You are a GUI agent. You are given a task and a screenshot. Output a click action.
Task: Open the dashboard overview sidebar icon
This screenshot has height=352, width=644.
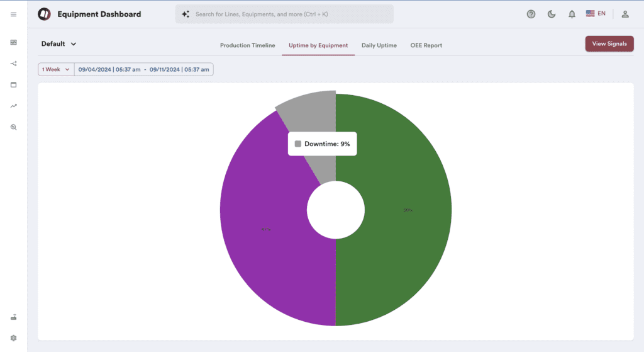[14, 42]
